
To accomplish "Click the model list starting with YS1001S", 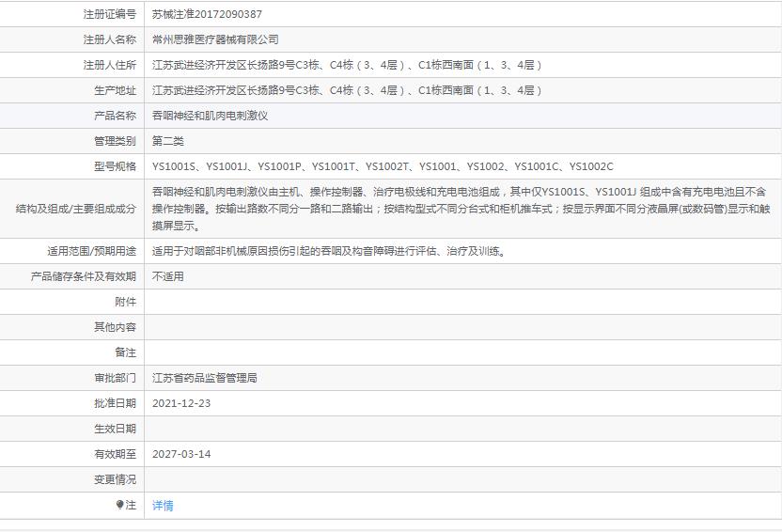I will pyautogui.click(x=383, y=166).
